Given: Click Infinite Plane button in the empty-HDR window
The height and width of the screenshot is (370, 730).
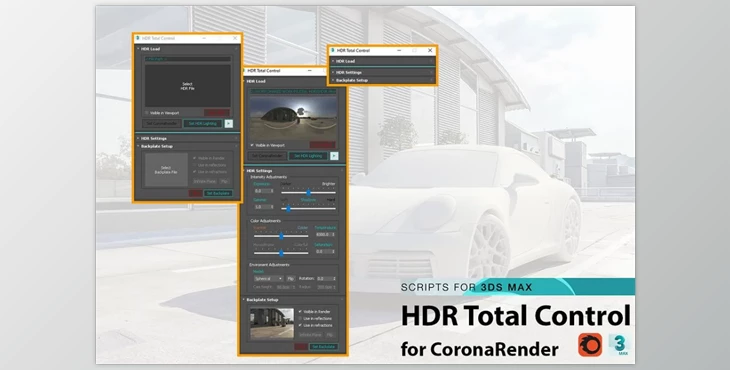Looking at the screenshot, I should (x=205, y=181).
